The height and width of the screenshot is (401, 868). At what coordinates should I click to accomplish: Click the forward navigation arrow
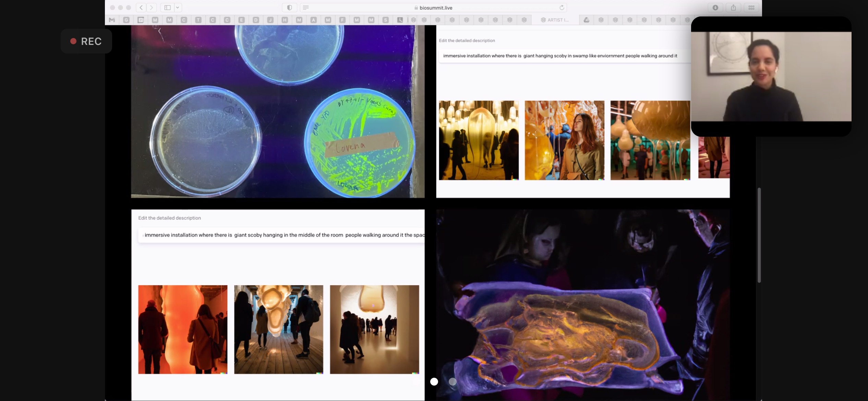151,8
